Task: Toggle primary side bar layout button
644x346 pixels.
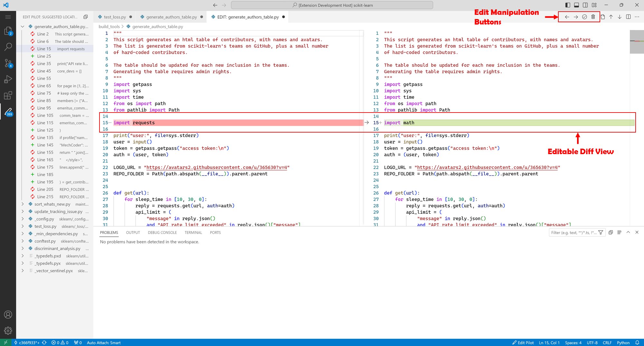Action: point(568,5)
